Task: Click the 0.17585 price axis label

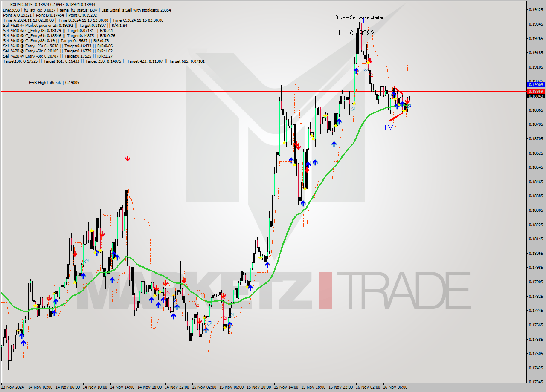Action: [536, 339]
